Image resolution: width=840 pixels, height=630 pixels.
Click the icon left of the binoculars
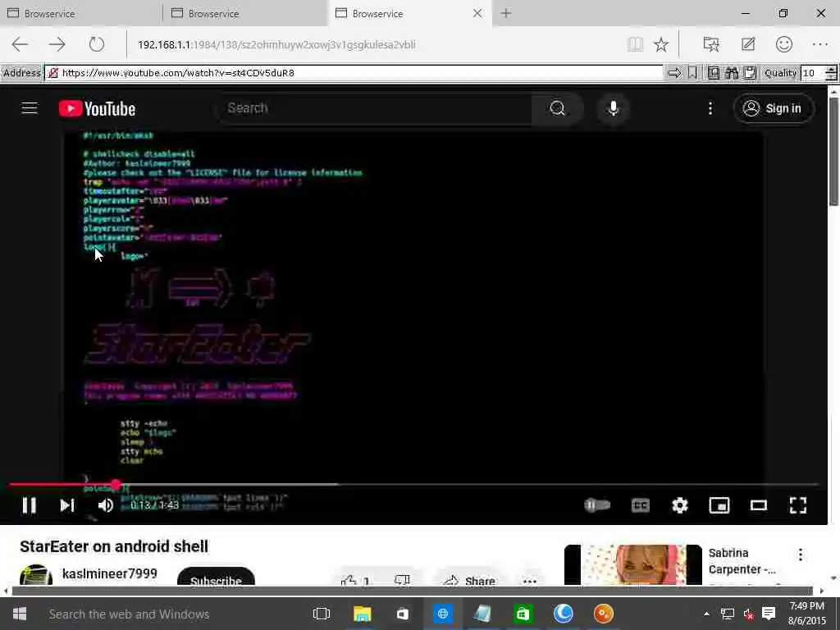coord(714,73)
